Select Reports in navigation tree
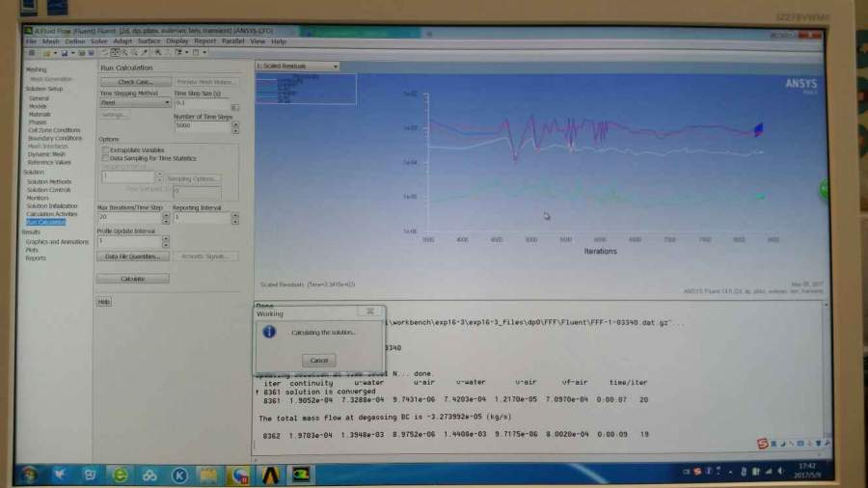 [x=36, y=258]
